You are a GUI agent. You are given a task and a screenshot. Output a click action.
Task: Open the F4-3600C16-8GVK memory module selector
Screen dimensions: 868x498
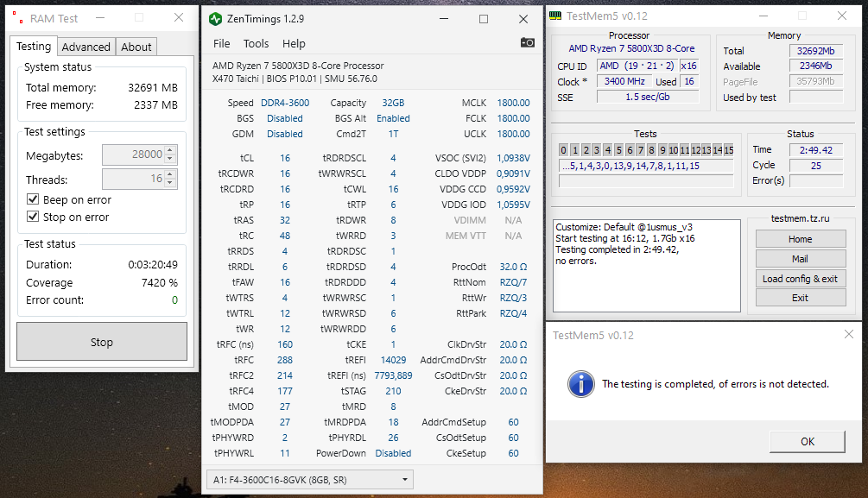pyautogui.click(x=309, y=478)
